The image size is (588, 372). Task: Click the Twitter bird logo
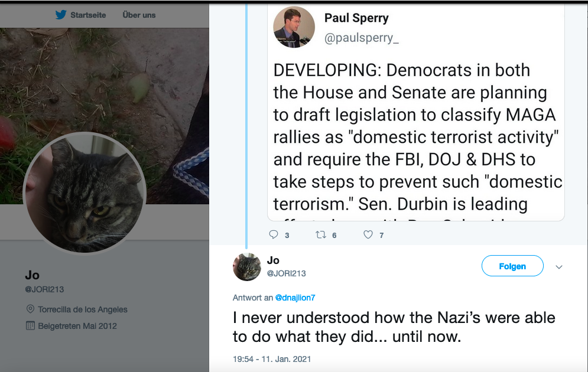[x=60, y=15]
